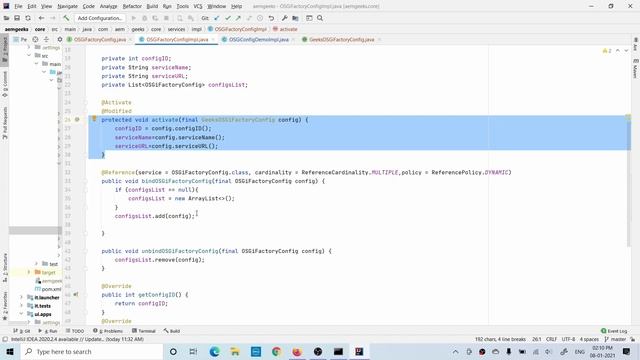Open the Refactor menu
This screenshot has height=360, width=640.
coord(132,6)
